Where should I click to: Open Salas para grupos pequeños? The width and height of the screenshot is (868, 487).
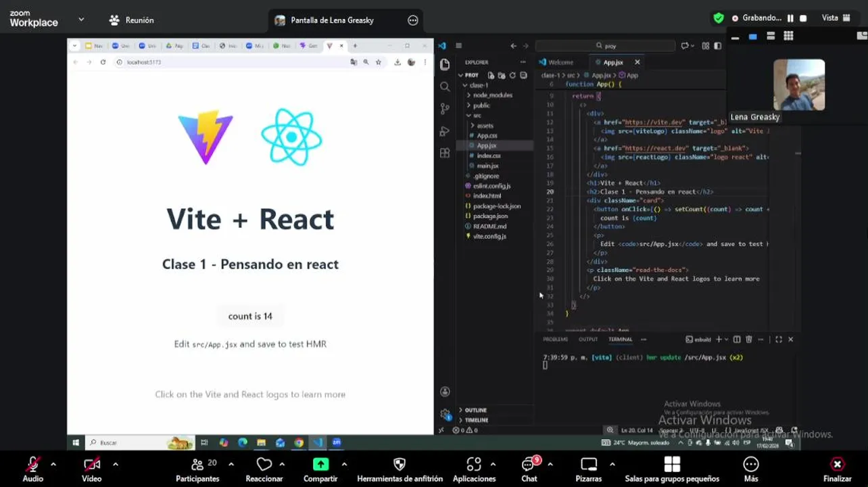tap(672, 469)
